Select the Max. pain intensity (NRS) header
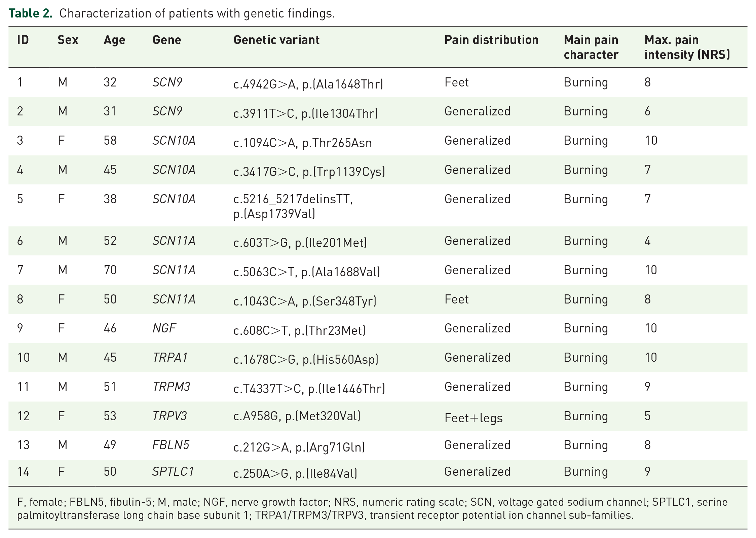This screenshot has height=538, width=756. pos(687,47)
